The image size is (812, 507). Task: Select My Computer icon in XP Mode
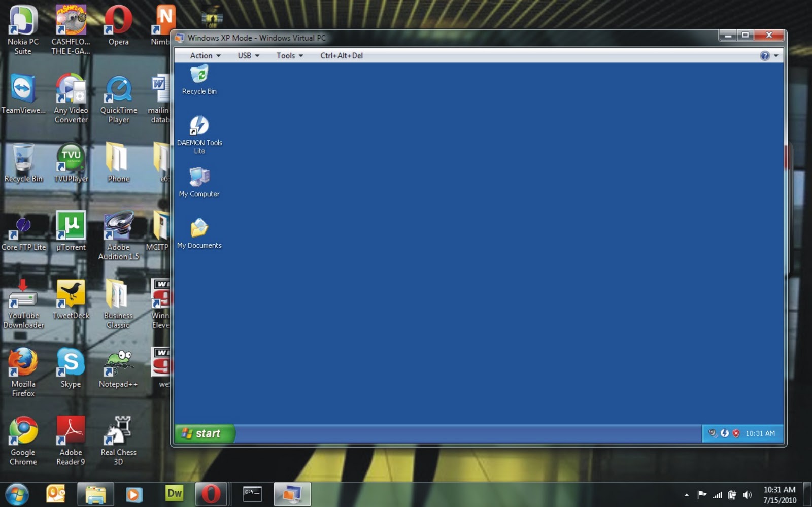(199, 183)
